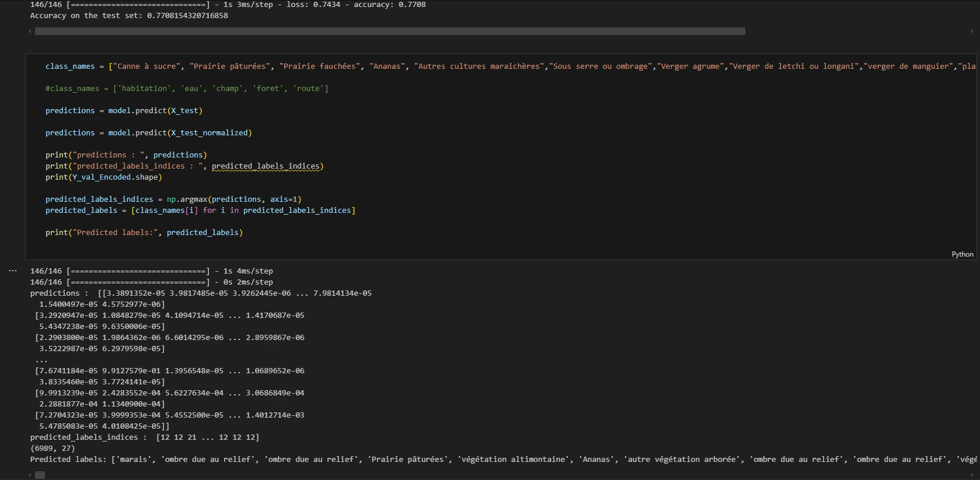This screenshot has height=480, width=980.
Task: Click the output row starting '[3.2920947e-05'
Action: coord(170,316)
